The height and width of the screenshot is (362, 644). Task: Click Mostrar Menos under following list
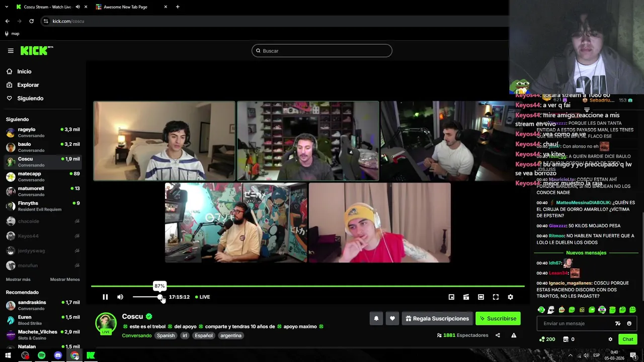click(x=65, y=280)
